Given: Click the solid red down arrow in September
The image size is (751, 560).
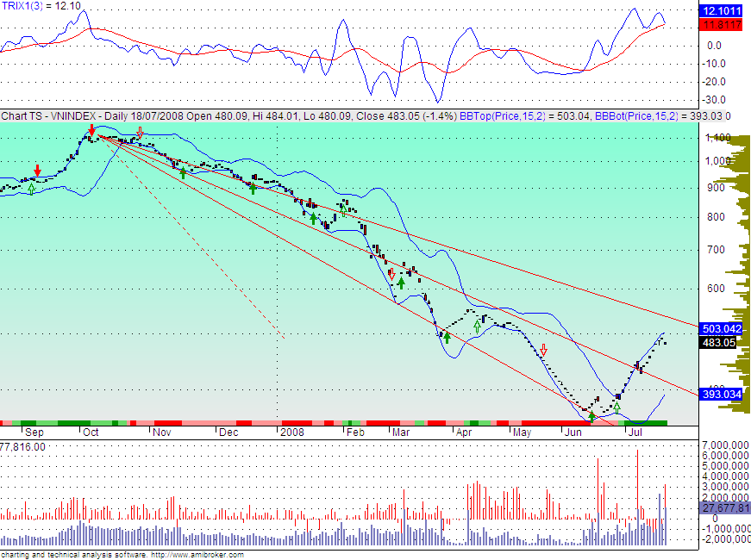Looking at the screenshot, I should pos(37,171).
